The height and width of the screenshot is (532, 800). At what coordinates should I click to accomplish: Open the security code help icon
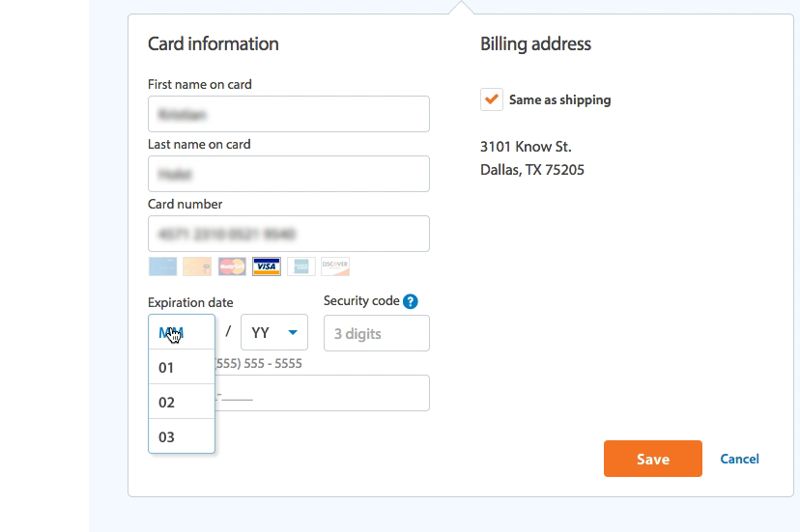[x=411, y=301]
